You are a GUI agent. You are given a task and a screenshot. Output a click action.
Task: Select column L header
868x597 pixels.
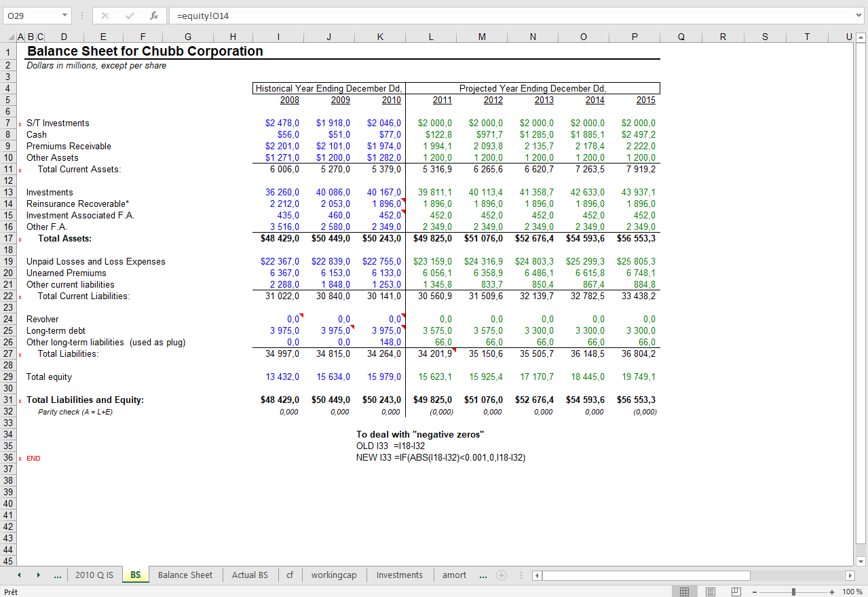(431, 37)
